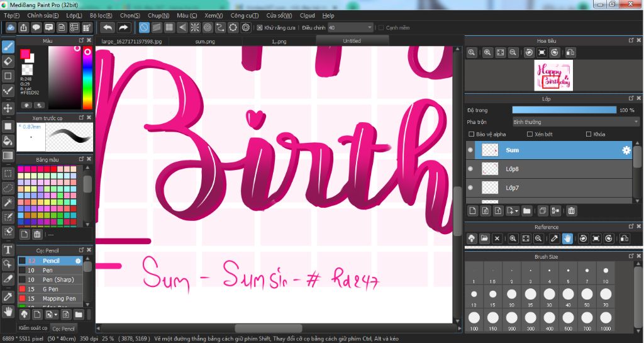Toggle the Khử răng cưa checkbox

click(260, 28)
